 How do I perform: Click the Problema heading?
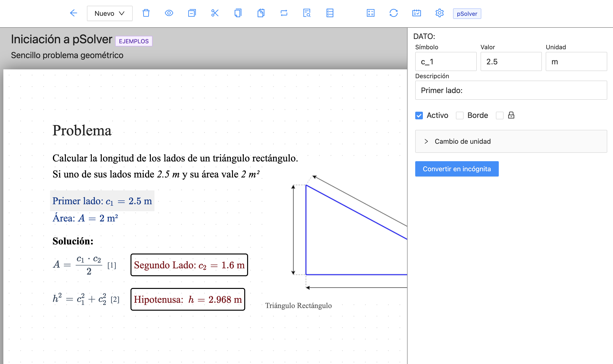click(82, 130)
